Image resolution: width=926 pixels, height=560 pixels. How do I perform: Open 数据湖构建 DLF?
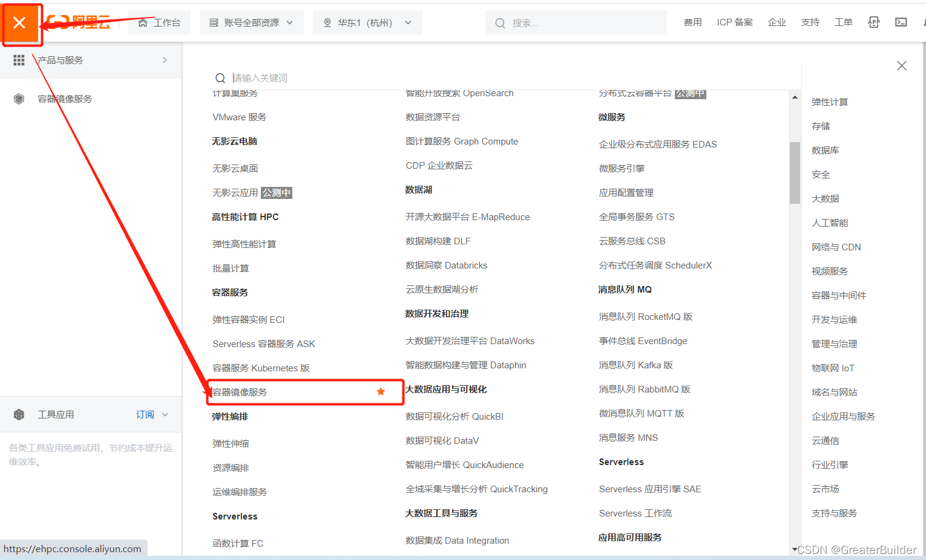[x=438, y=241]
